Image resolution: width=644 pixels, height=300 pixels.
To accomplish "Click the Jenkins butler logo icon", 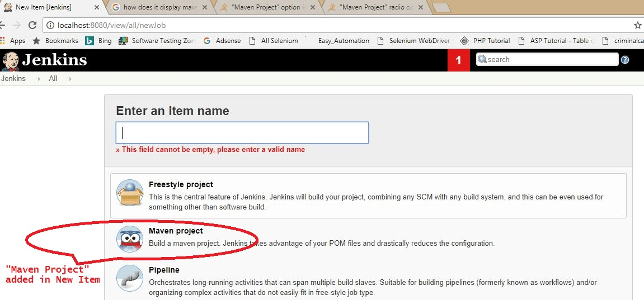I will [x=10, y=61].
